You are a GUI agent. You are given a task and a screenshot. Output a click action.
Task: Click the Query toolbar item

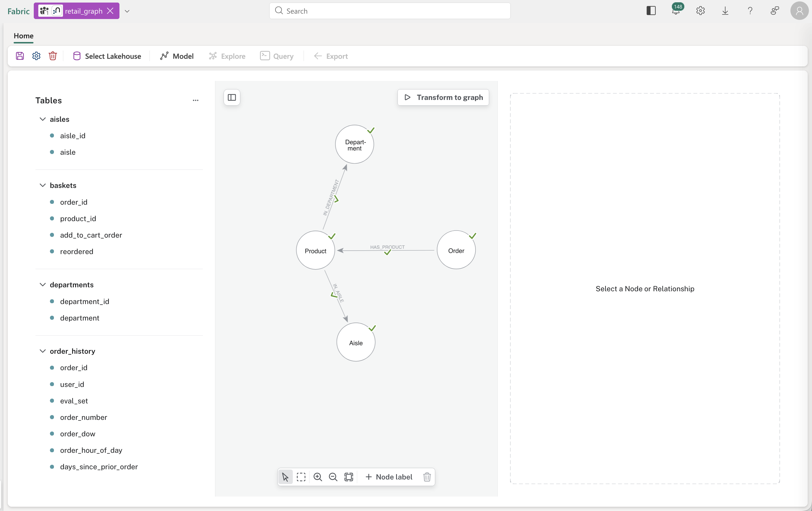coord(277,56)
